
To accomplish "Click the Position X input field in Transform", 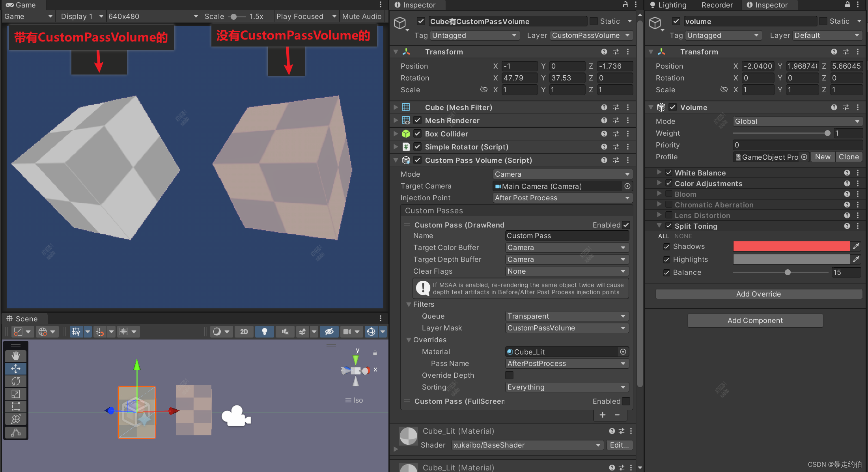I will [x=519, y=66].
